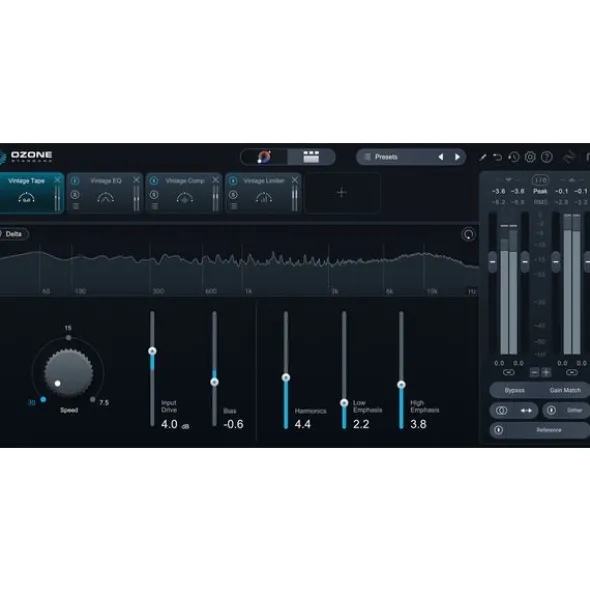Select the Vintage EQ module tab
This screenshot has width=590, height=591.
pyautogui.click(x=106, y=193)
